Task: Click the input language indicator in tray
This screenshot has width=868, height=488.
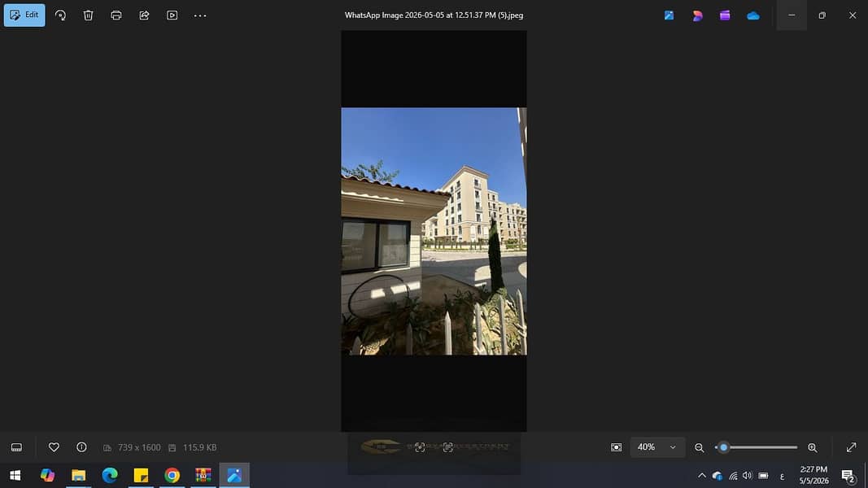Action: pos(783,476)
